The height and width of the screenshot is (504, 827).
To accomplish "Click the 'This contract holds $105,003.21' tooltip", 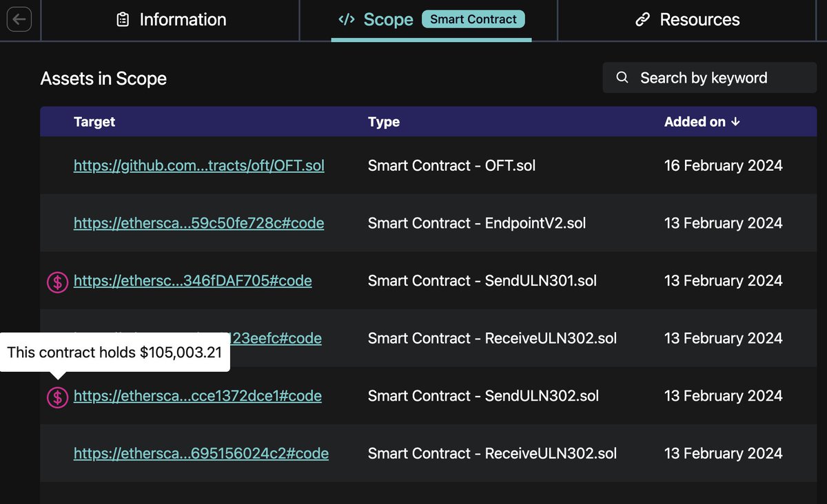I will click(x=114, y=353).
